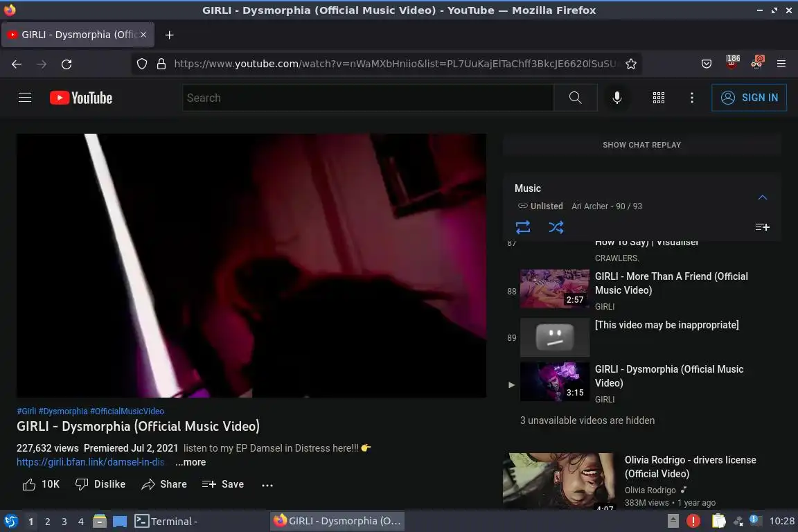Show desktop via the blue taskbar icon
Viewport: 798px width, 532px height.
coord(120,521)
